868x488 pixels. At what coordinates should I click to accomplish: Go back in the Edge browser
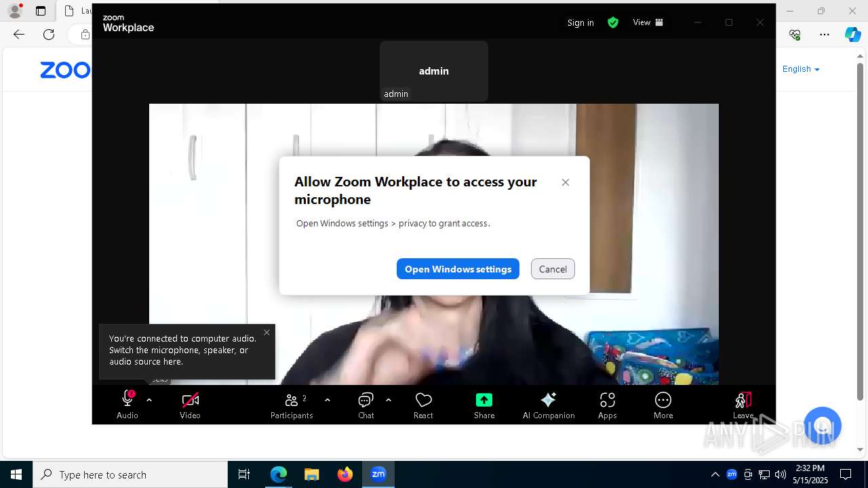pos(19,35)
